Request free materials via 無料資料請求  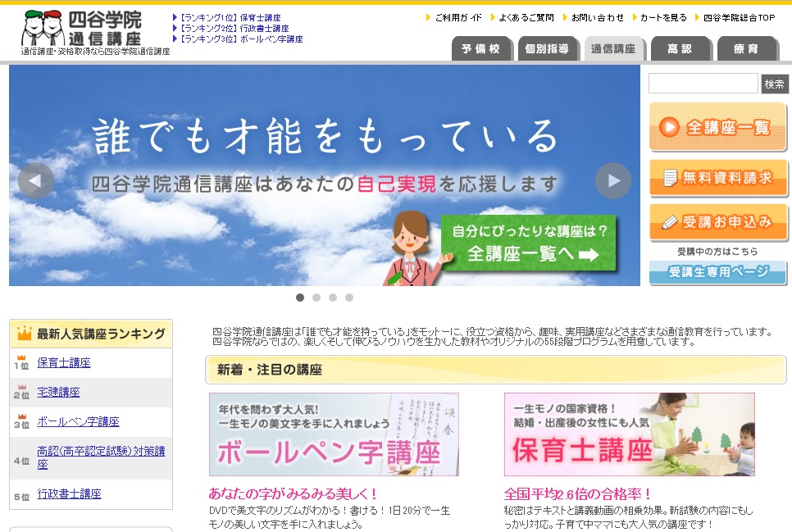coord(717,178)
